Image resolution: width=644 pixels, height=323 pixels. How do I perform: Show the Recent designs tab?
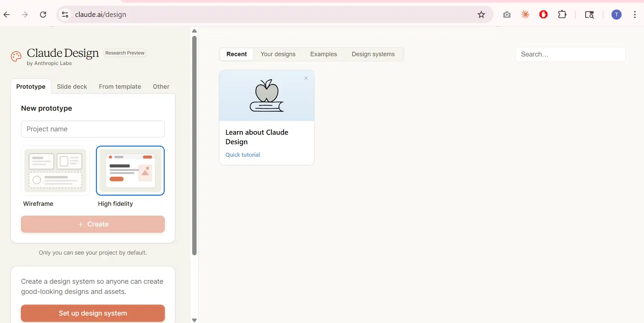(237, 54)
